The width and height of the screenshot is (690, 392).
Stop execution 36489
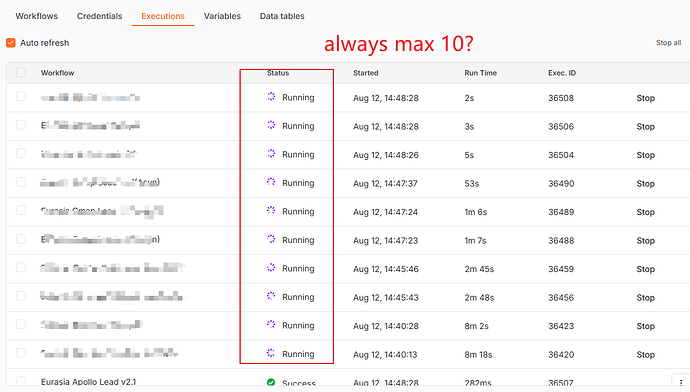tap(646, 212)
